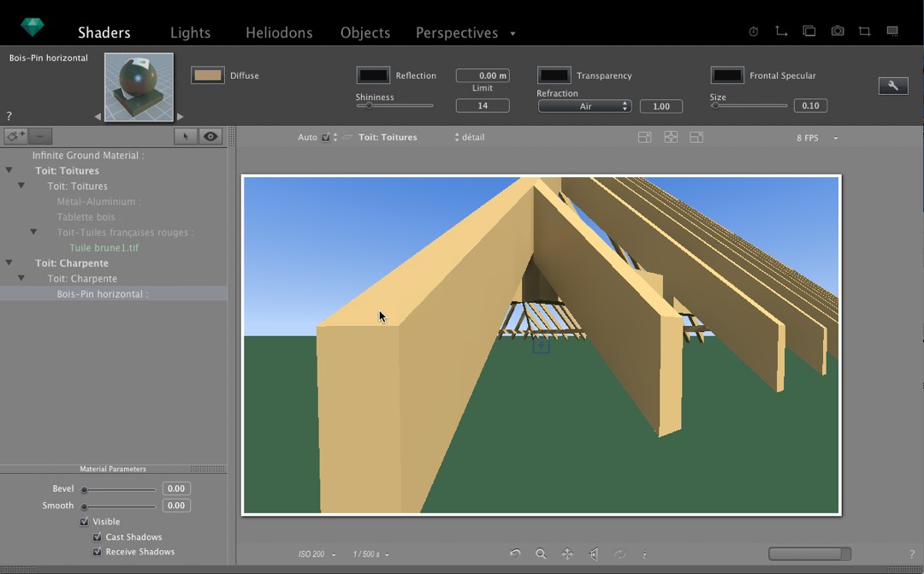Select Tuile brune1.tif texture in list
This screenshot has height=574, width=924.
coord(104,248)
